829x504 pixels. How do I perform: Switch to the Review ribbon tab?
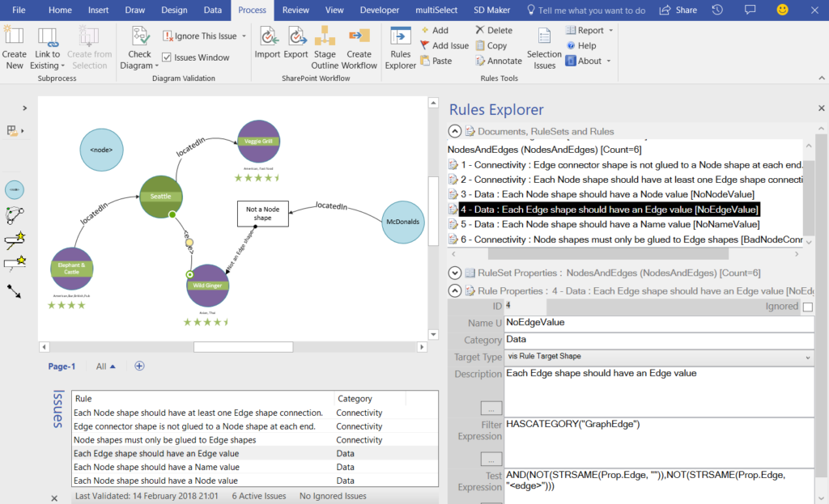click(x=298, y=10)
